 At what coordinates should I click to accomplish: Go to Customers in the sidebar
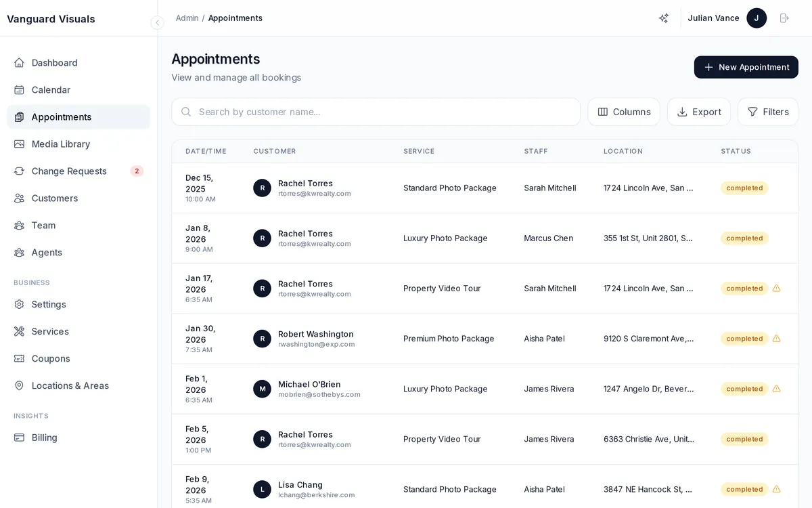click(x=54, y=198)
